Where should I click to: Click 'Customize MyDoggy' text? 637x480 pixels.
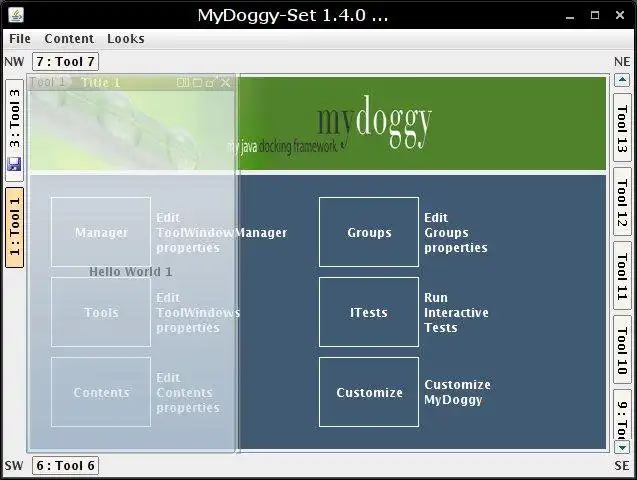[x=457, y=392]
